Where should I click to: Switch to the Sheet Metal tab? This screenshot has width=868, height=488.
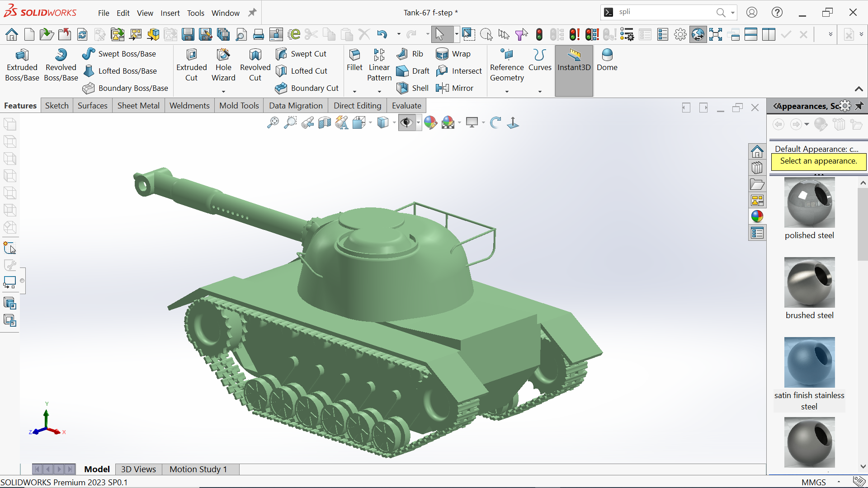[138, 106]
